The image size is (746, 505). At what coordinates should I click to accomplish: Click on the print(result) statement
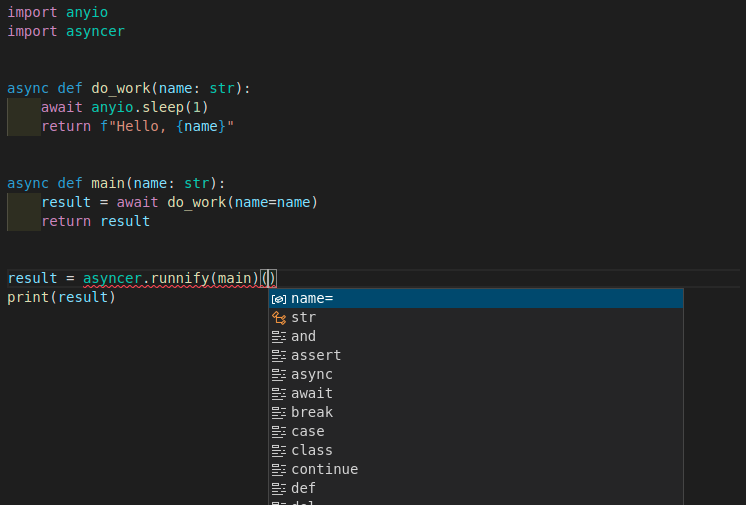coord(61,297)
